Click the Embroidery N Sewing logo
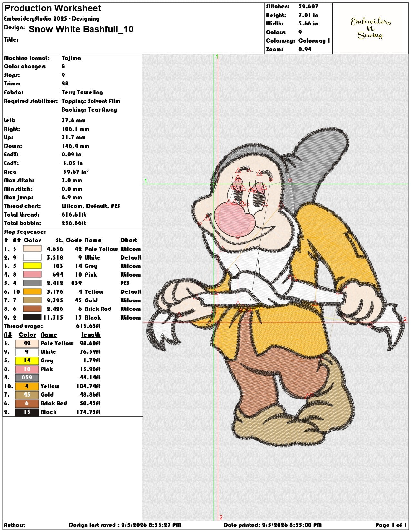This screenshot has height=532, width=411. tap(371, 28)
